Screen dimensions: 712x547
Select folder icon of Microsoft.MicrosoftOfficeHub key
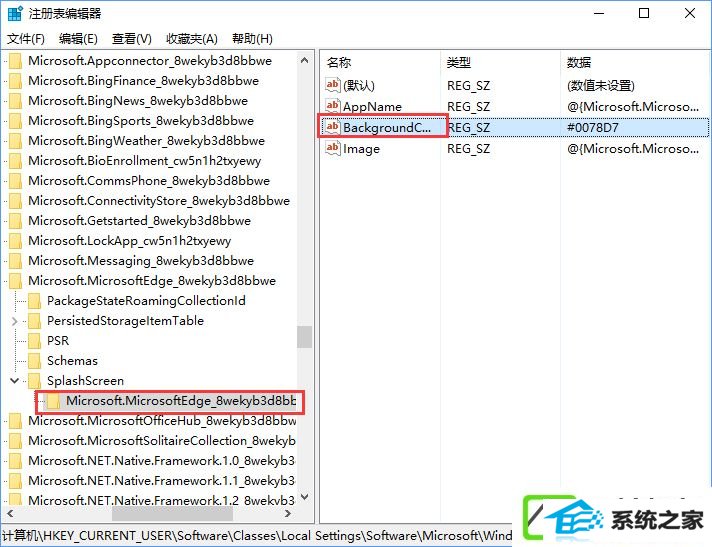(x=15, y=421)
